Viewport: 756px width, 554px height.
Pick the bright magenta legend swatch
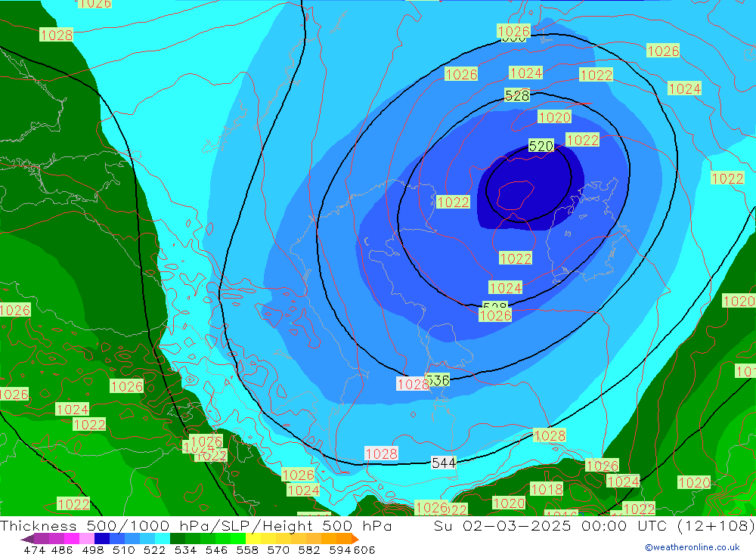pyautogui.click(x=72, y=539)
